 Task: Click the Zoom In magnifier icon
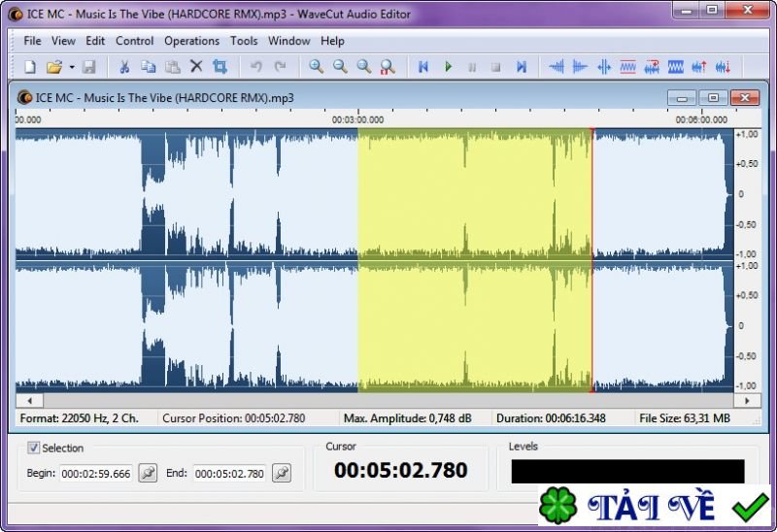[317, 67]
